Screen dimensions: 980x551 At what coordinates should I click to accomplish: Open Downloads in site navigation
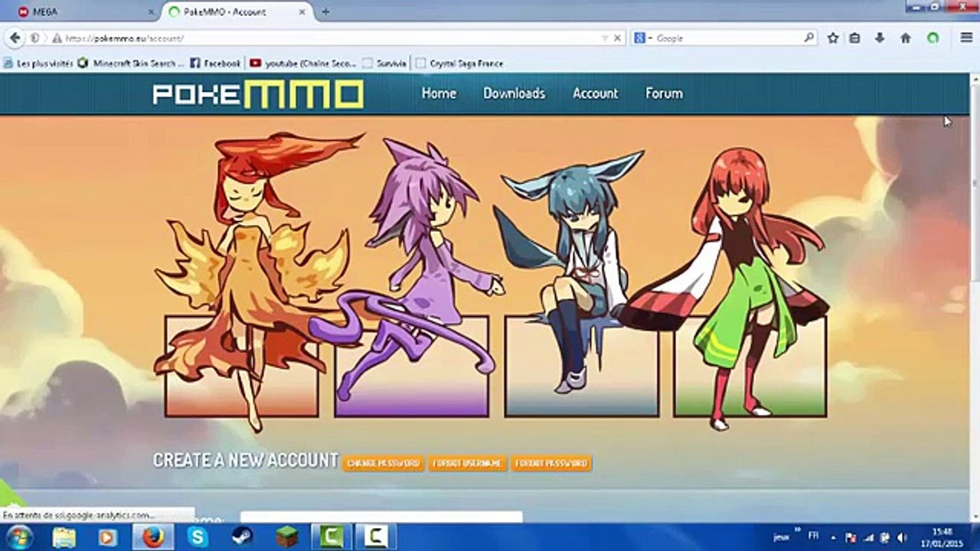coord(514,93)
